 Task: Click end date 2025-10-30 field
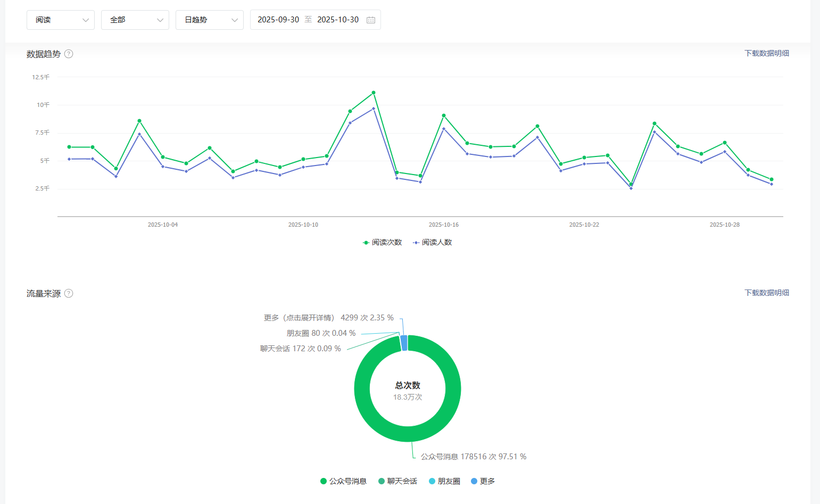pos(338,20)
